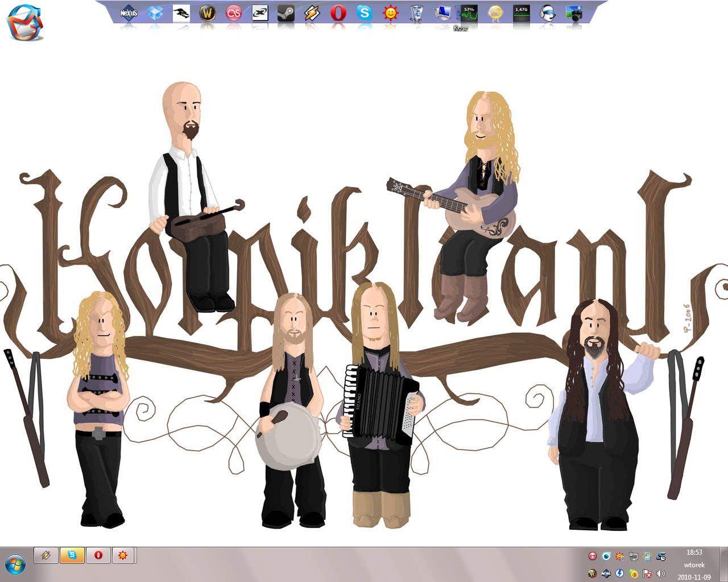Click the blue eye tray icon

(606, 556)
